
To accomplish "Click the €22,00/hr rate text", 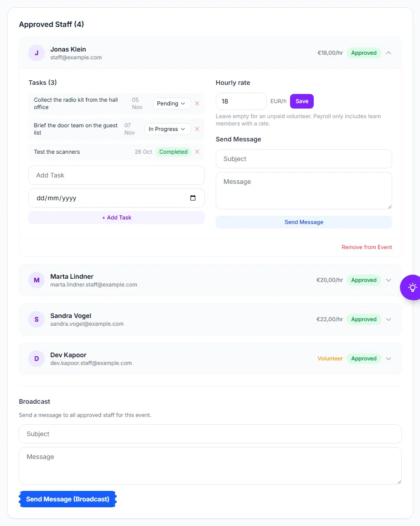I will 329,319.
